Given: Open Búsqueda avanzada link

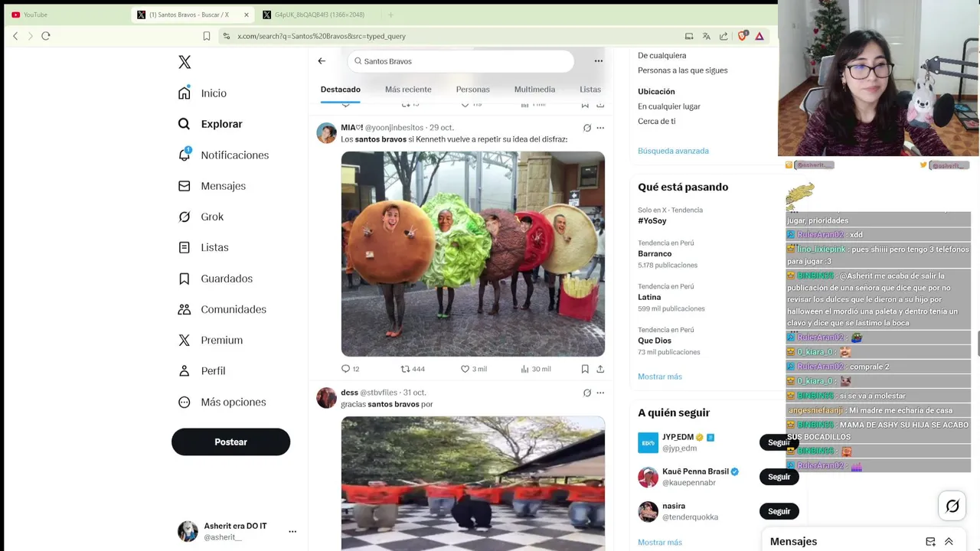Looking at the screenshot, I should pyautogui.click(x=673, y=151).
